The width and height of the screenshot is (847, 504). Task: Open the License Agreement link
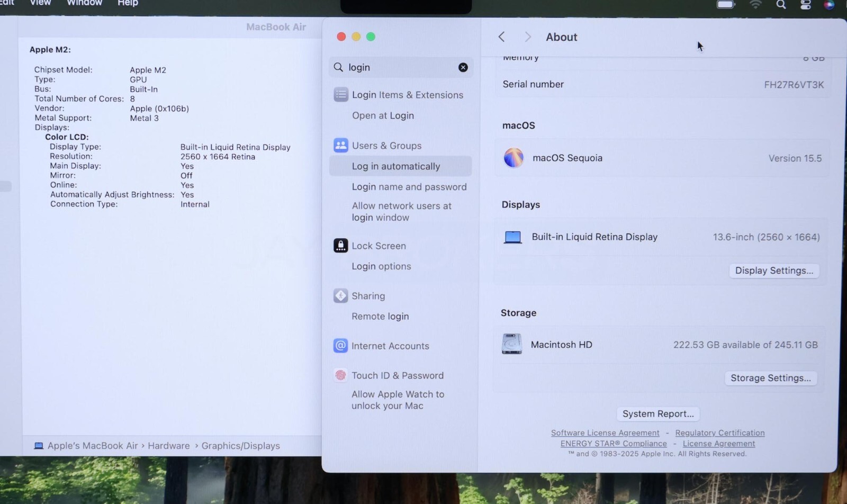[x=719, y=444]
